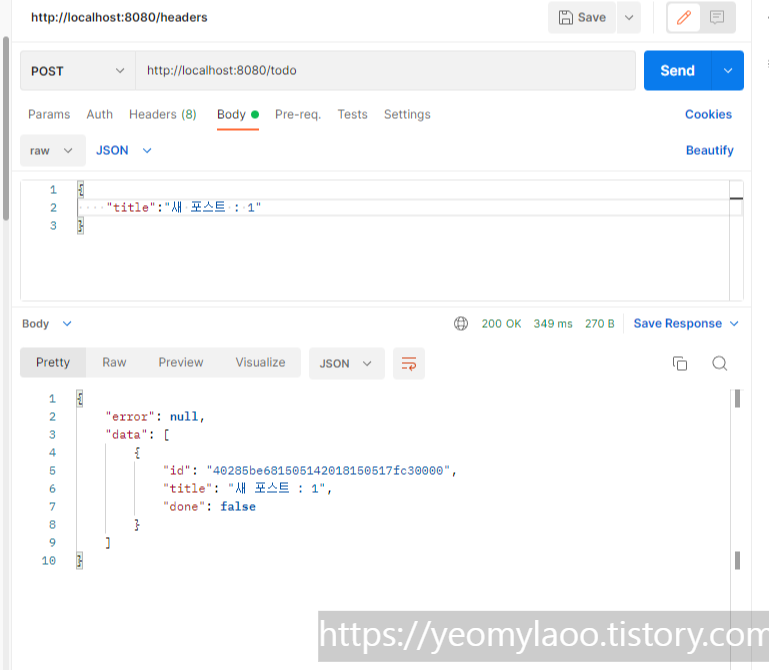Click the 270 B response size
This screenshot has height=670, width=769.
(599, 324)
